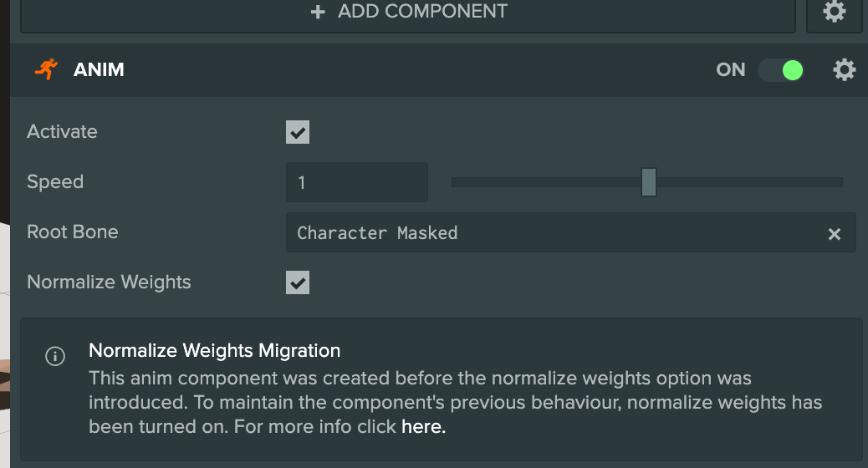Viewport: 868px width, 468px height.
Task: Click the ON label beside the toggle
Action: 730,70
